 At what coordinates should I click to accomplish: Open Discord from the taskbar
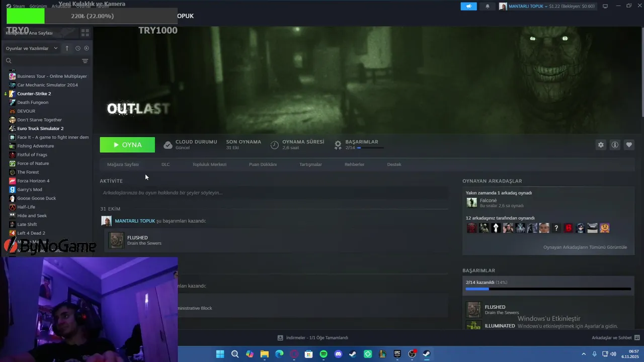tap(338, 354)
